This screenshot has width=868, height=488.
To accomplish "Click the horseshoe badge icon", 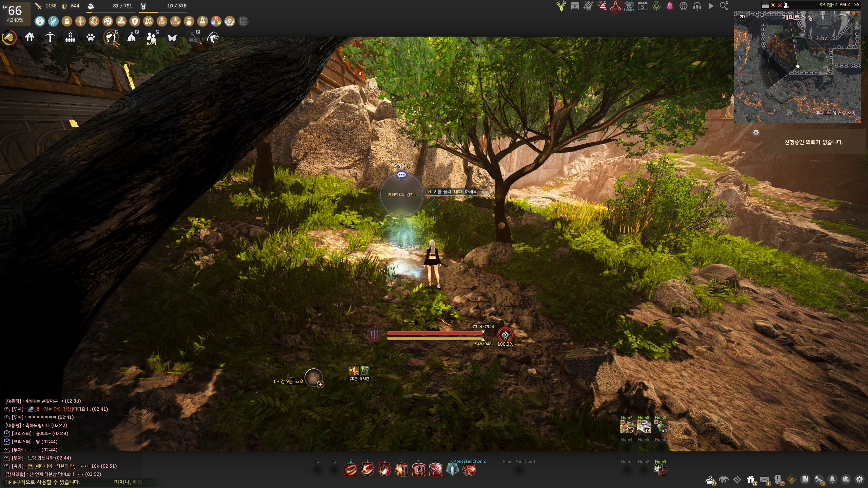I will click(x=683, y=6).
